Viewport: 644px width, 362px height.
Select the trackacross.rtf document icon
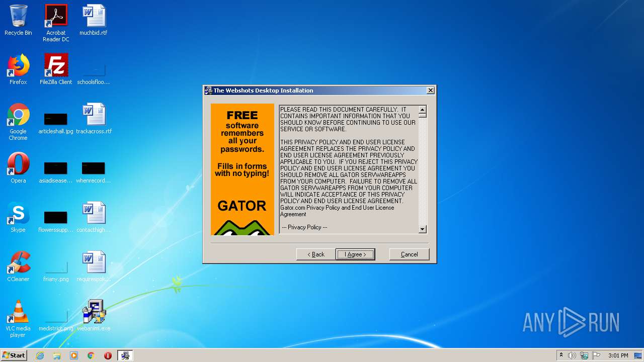(x=94, y=119)
